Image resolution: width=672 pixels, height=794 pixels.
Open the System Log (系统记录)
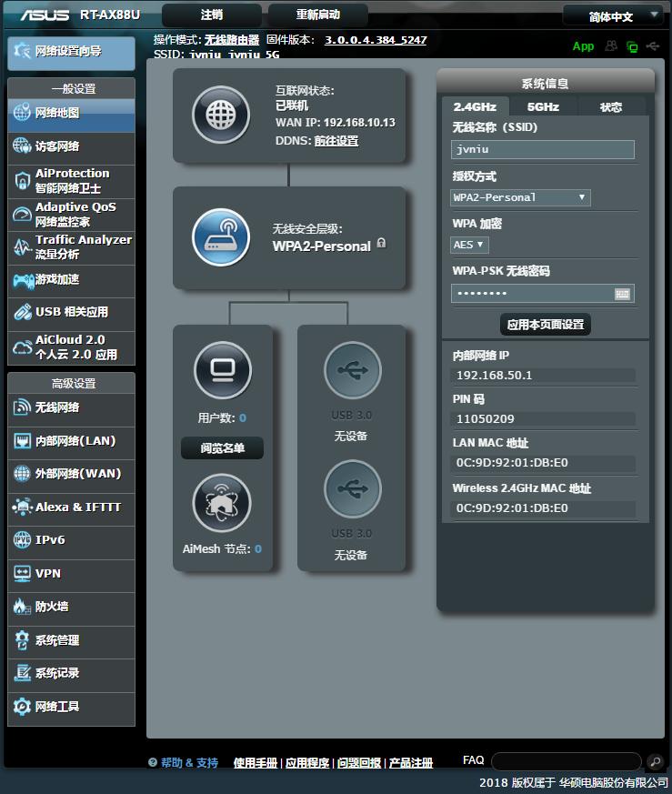tap(72, 675)
